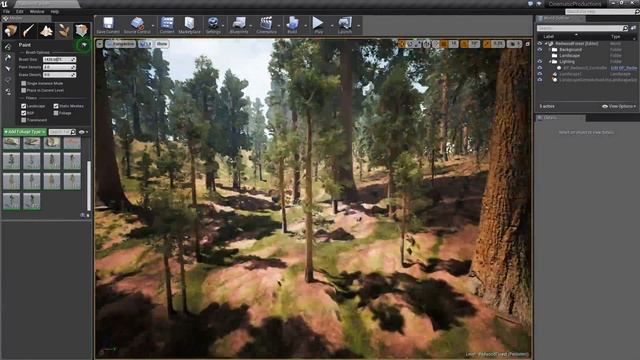
Task: Select the Geometry Editing cube mode icon
Action: coord(82,31)
